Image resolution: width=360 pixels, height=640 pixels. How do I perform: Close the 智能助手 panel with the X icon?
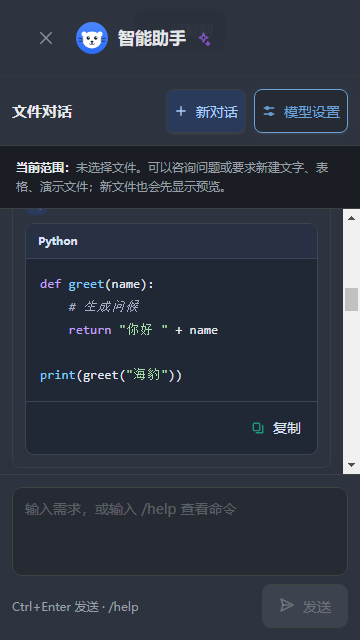coord(46,38)
